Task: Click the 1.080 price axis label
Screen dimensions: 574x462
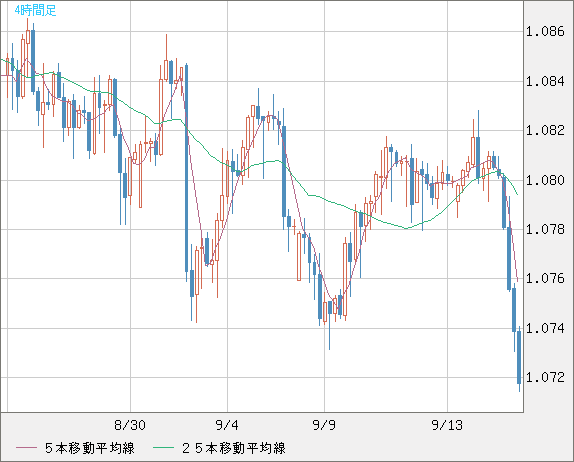Action: point(545,180)
